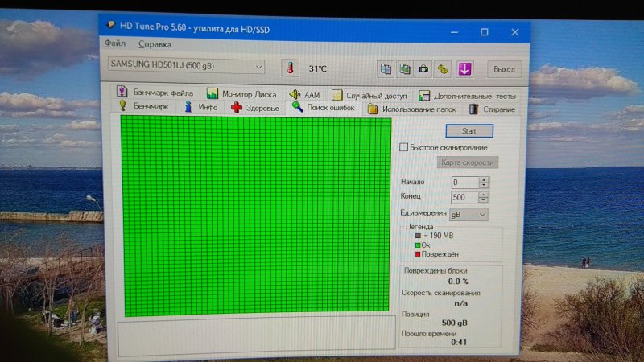Click the copy screenshot to clipboard icon
Viewport: 644px width, 362px height.
click(406, 69)
